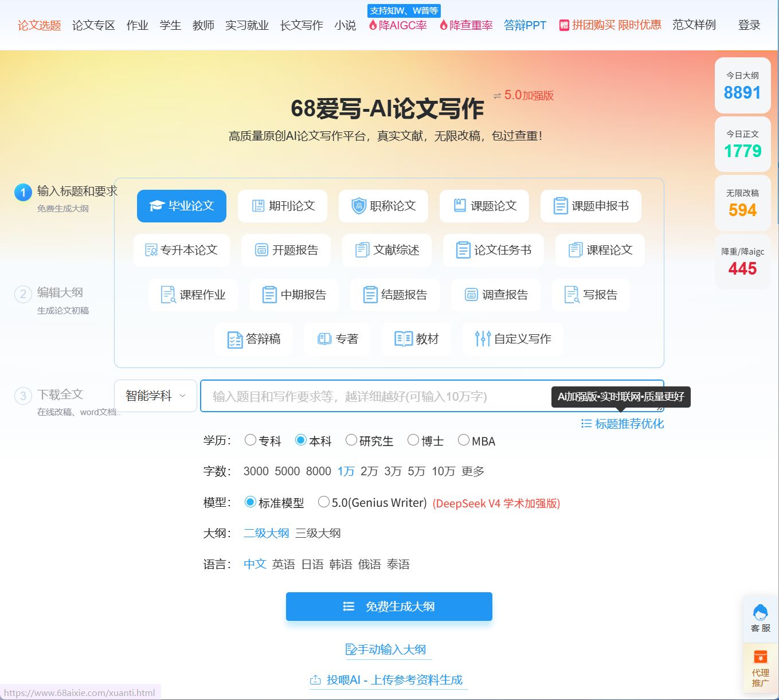
Task: Click the icon beside 调查报告
Action: click(x=471, y=295)
